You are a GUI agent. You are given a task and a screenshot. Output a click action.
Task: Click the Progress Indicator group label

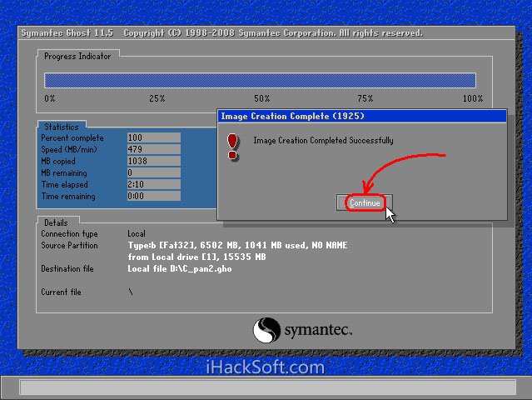(x=77, y=56)
